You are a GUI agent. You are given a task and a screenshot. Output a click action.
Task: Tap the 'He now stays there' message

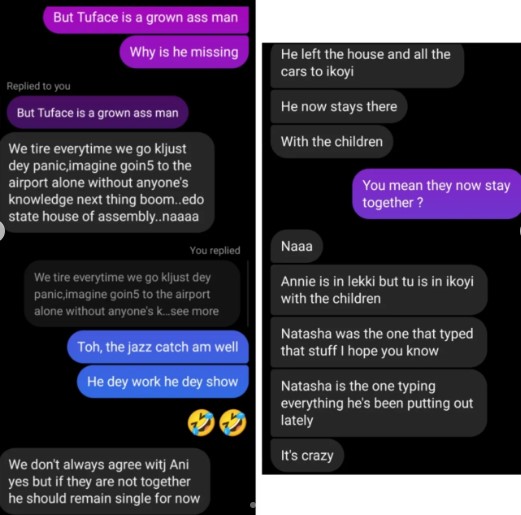(339, 107)
